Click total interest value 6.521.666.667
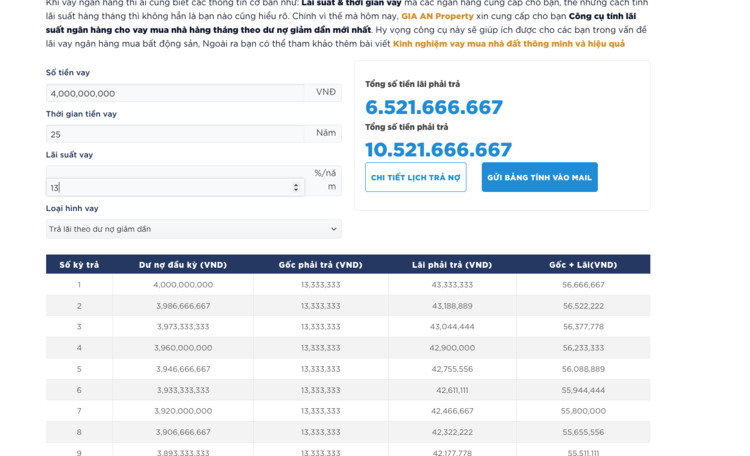750x456 pixels. (434, 107)
